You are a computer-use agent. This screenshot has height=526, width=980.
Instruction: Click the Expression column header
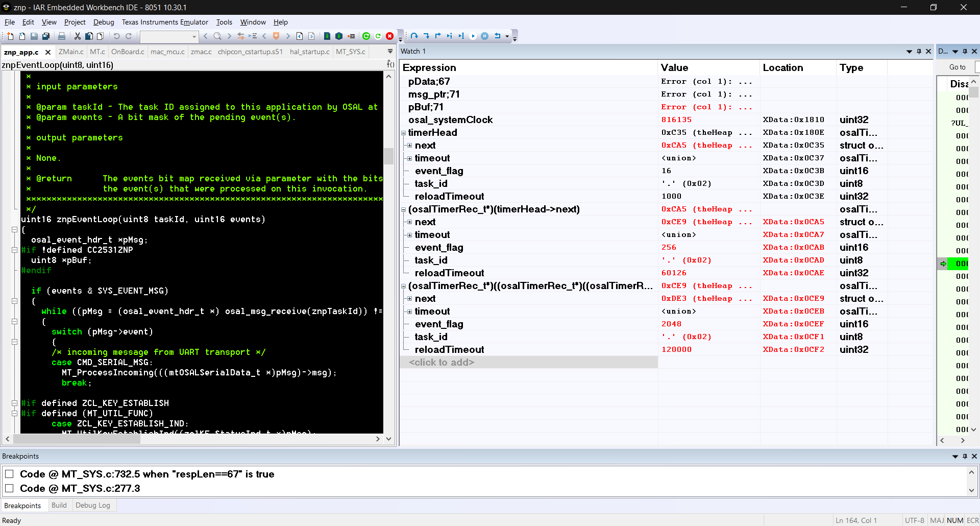(x=529, y=67)
